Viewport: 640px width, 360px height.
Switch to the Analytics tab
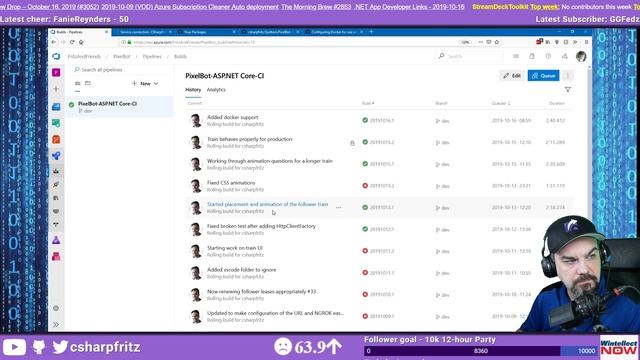216,90
